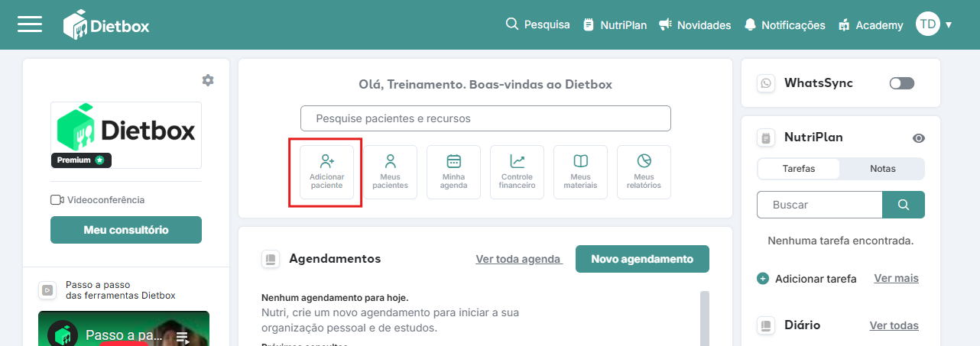Expand the user account dropdown arrow
This screenshot has width=980, height=346.
click(x=949, y=24)
